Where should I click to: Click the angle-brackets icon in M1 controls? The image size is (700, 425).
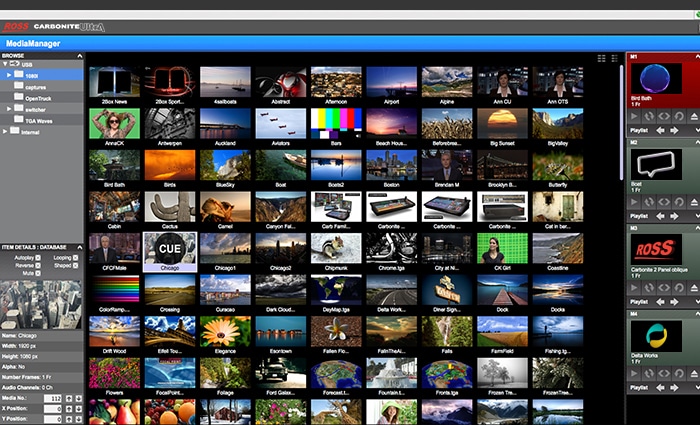664,117
